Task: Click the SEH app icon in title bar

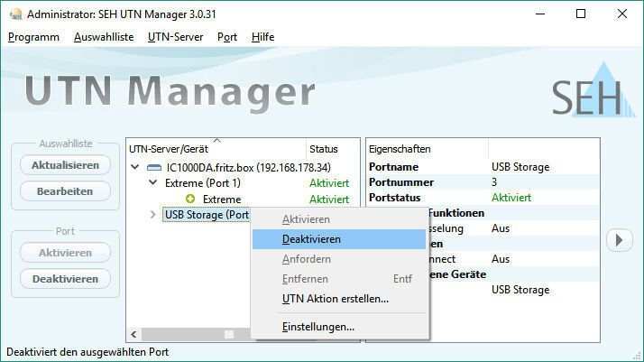Action: click(15, 14)
